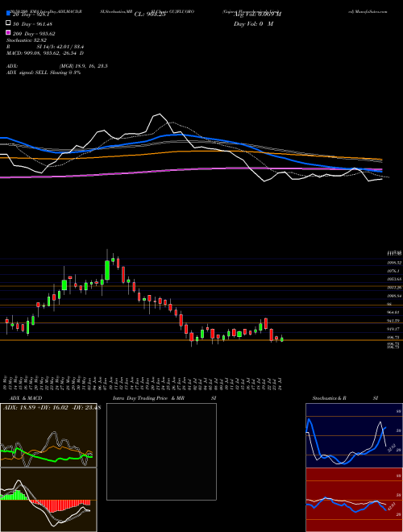Screen dimensions: 403x532
Task: Click the 964.01 price axis label
Action: point(395,312)
